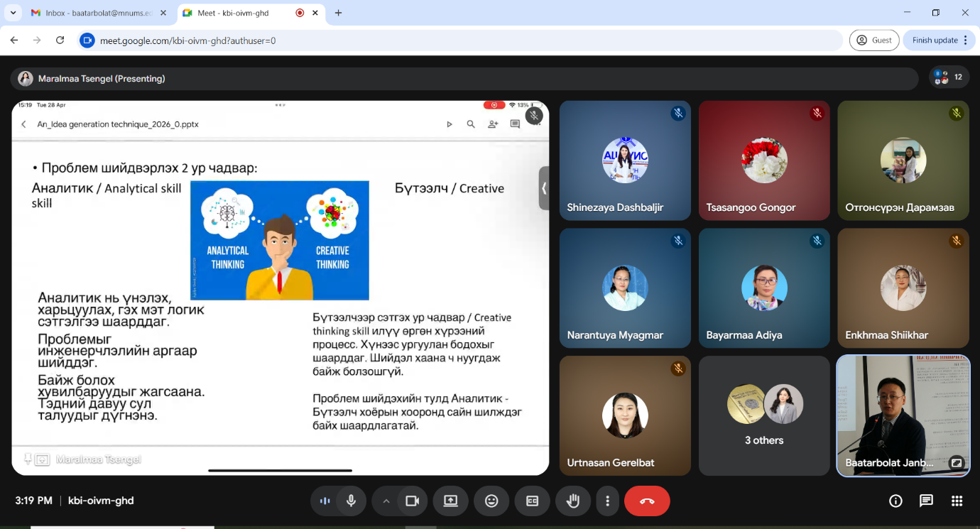Expand the 3 others participants tile
Screen dimensions: 980x529
click(764, 415)
